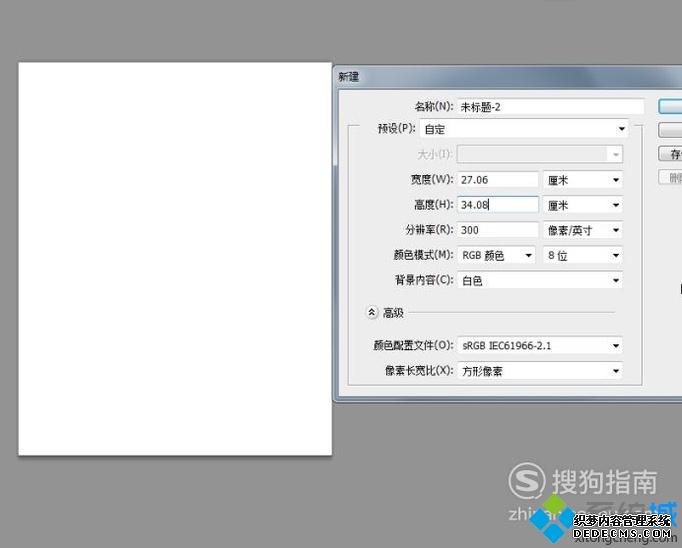The image size is (682, 548).
Task: Open pixel aspect ratio dropdown 方形像素
Action: coord(540,371)
